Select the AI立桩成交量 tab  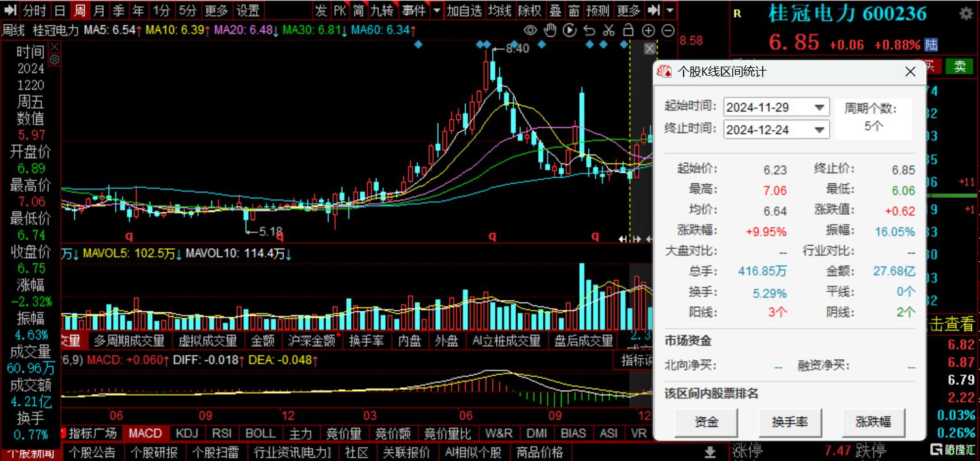click(x=507, y=340)
